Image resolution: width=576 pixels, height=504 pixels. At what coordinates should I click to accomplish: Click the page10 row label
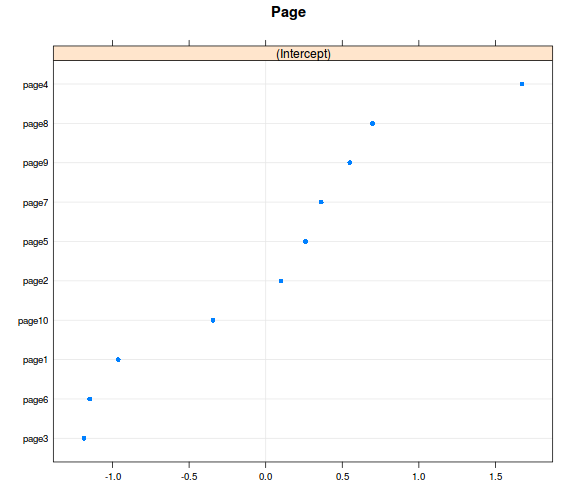(x=33, y=321)
